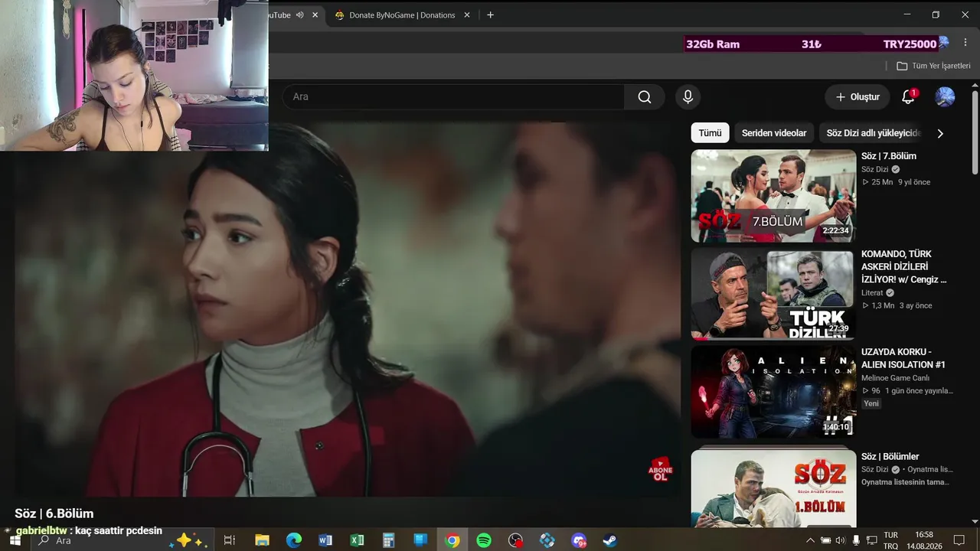Open Spotify from the taskbar
980x551 pixels.
[484, 540]
